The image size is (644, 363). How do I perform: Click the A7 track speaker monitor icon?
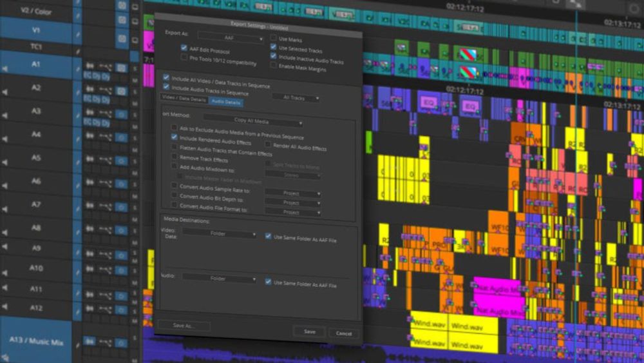[5, 210]
